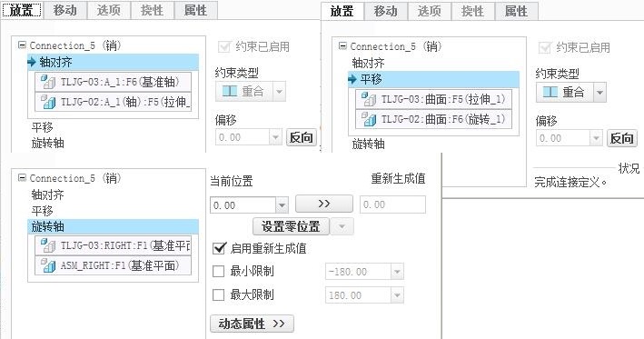644x339 pixels.
Task: Click icon beside TLJG-02:曲面:F6(旋转_1) reference
Action: click(x=369, y=119)
